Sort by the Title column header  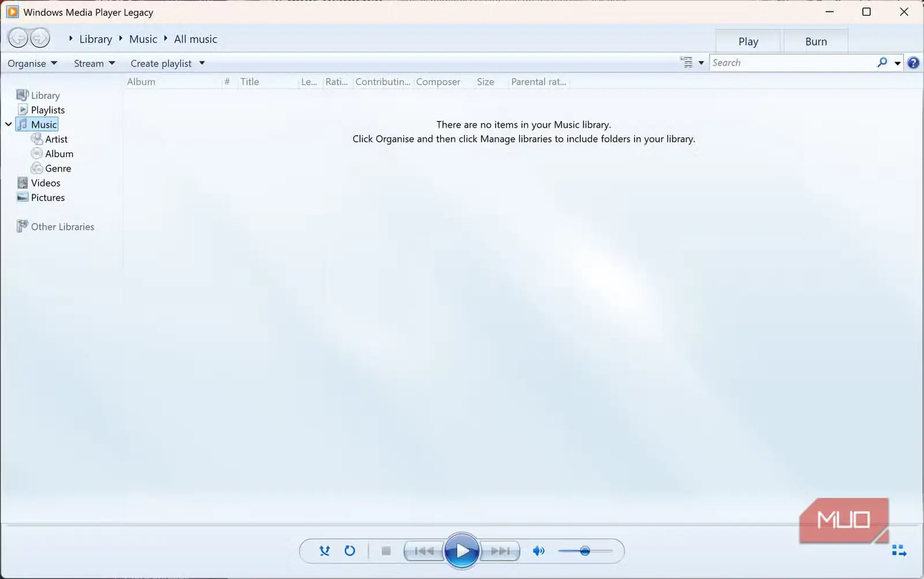[268, 82]
